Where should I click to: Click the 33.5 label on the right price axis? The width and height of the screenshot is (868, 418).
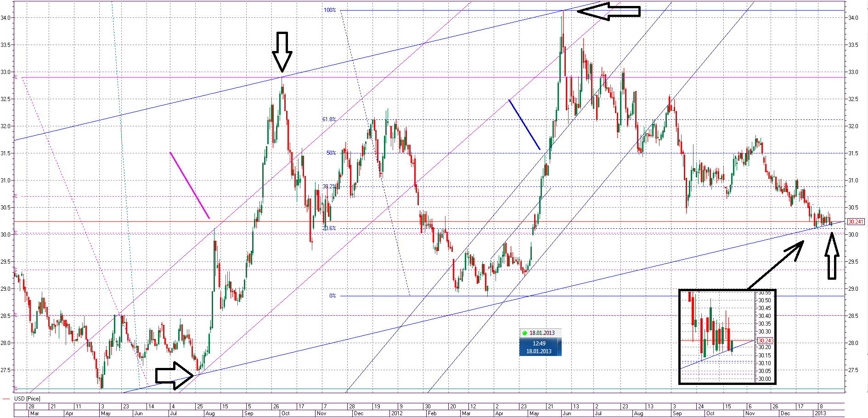point(853,45)
